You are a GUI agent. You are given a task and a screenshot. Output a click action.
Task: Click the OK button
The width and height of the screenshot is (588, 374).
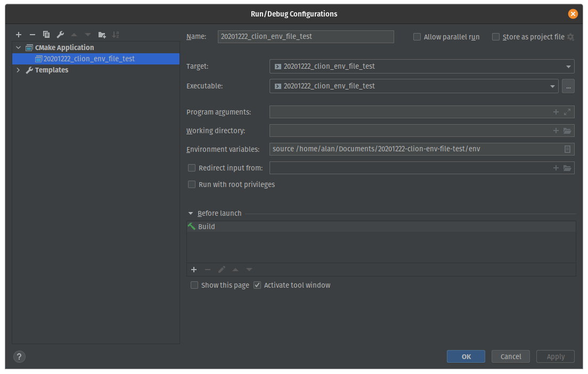coord(466,356)
